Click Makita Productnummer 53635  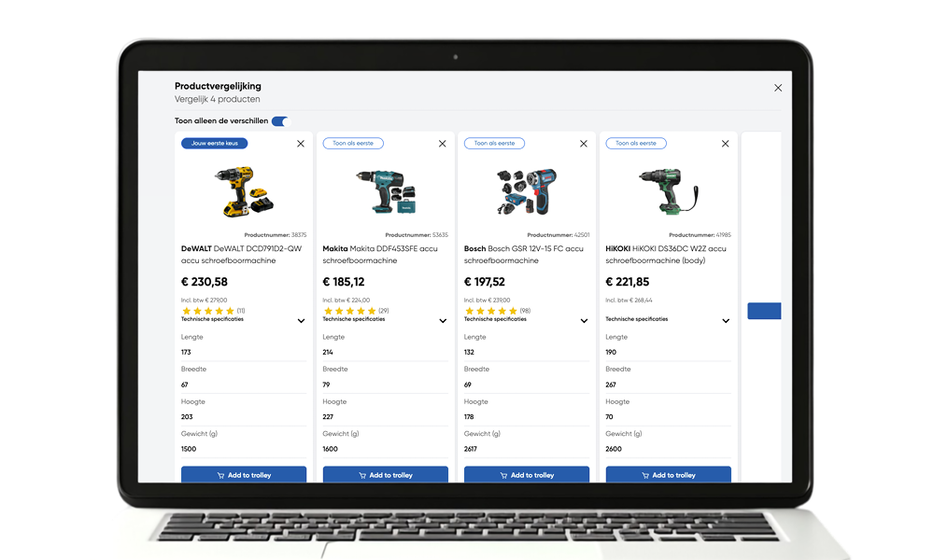coord(417,235)
